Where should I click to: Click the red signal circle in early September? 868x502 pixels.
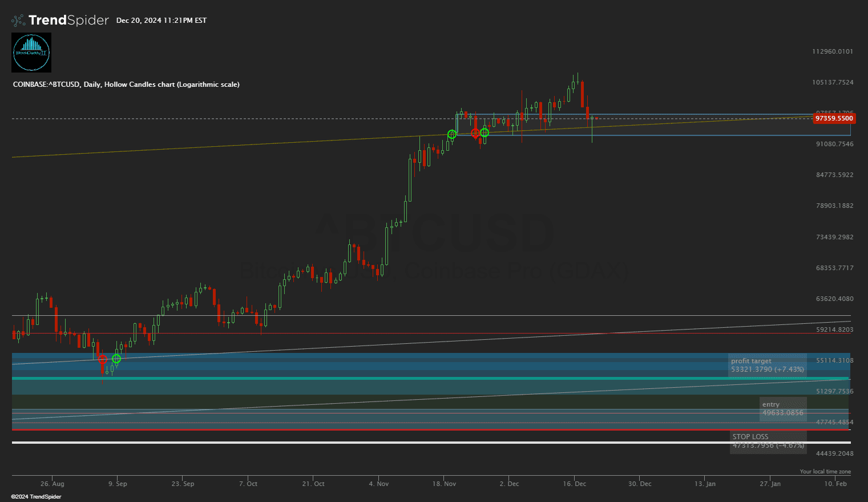click(103, 359)
